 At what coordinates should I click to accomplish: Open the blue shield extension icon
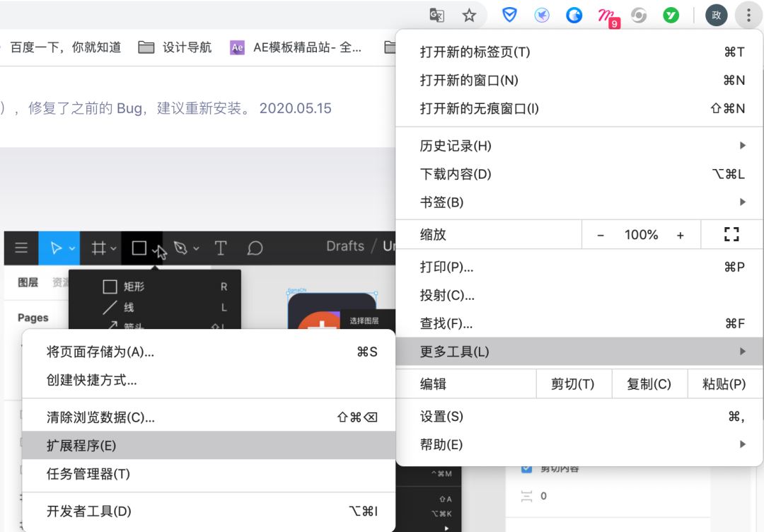coord(509,15)
